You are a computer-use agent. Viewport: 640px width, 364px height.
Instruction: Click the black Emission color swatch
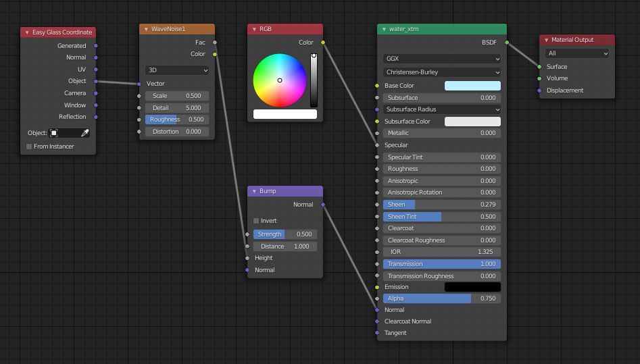(472, 287)
